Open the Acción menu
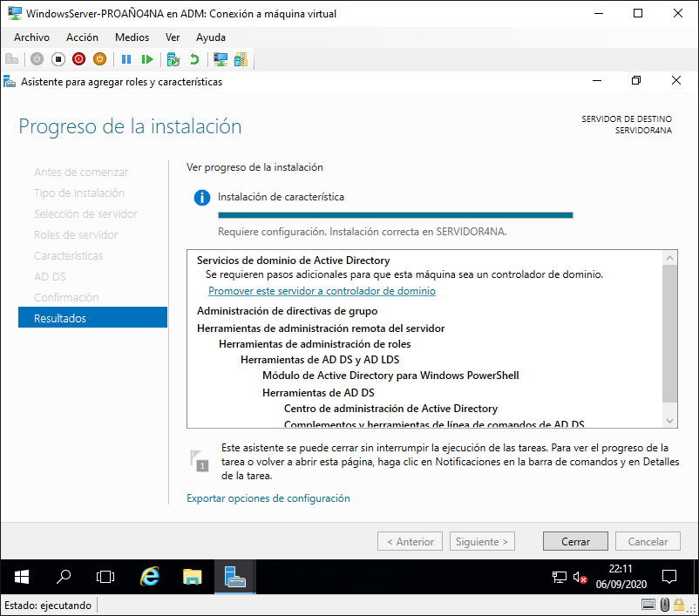Viewport: 699px width, 616px height. (x=82, y=37)
